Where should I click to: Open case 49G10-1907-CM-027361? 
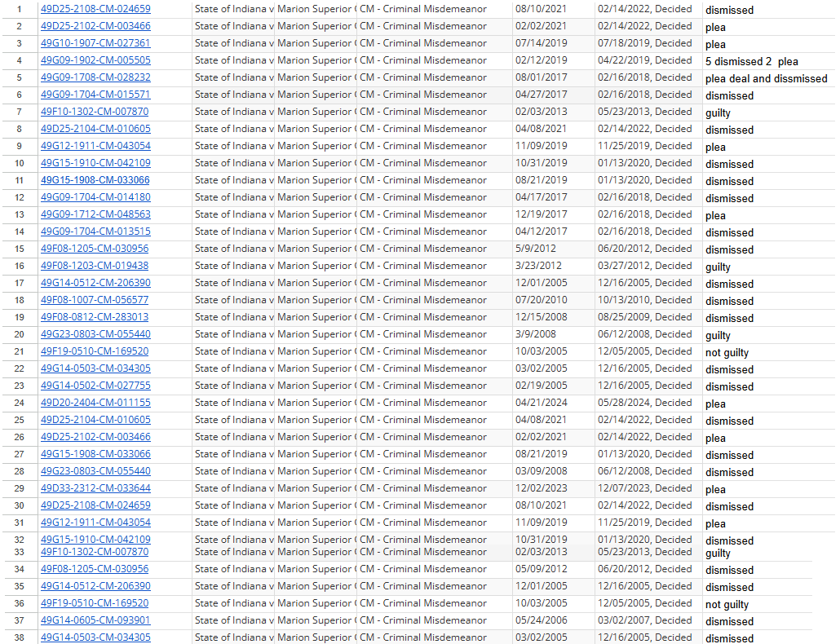click(95, 42)
